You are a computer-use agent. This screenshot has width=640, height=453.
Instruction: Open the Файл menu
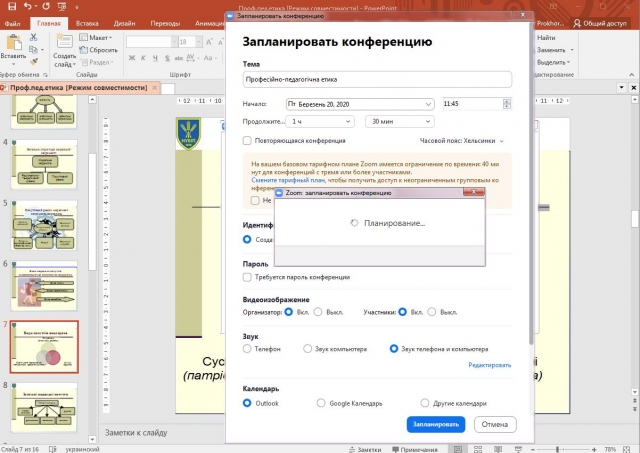[x=13, y=23]
